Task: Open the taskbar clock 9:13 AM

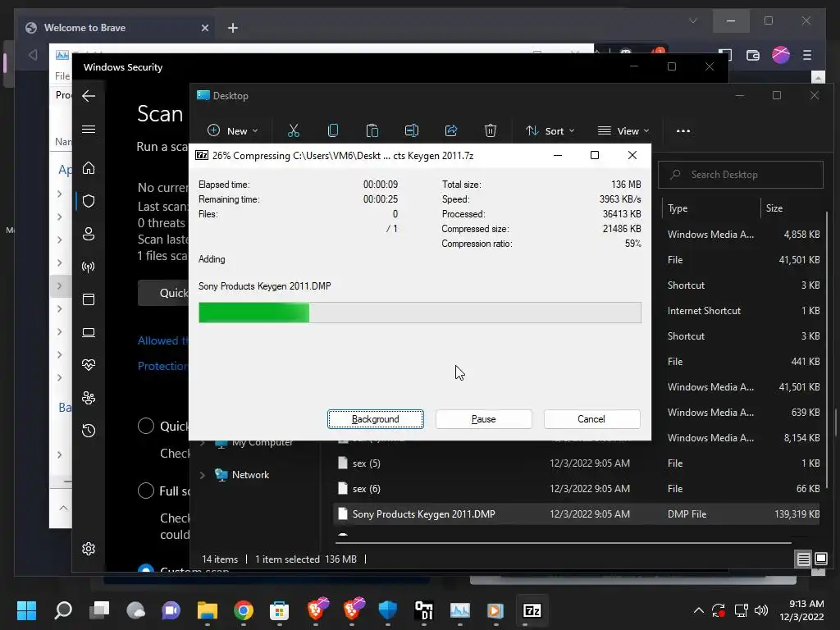Action: pos(801,610)
